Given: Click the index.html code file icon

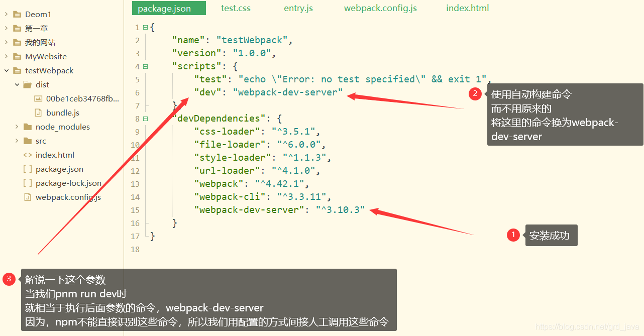Looking at the screenshot, I should pyautogui.click(x=28, y=155).
